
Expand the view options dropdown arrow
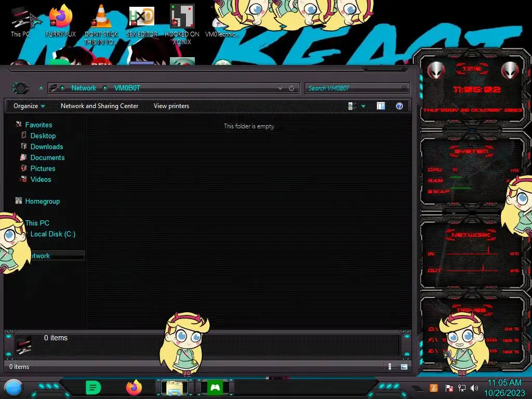pyautogui.click(x=363, y=106)
